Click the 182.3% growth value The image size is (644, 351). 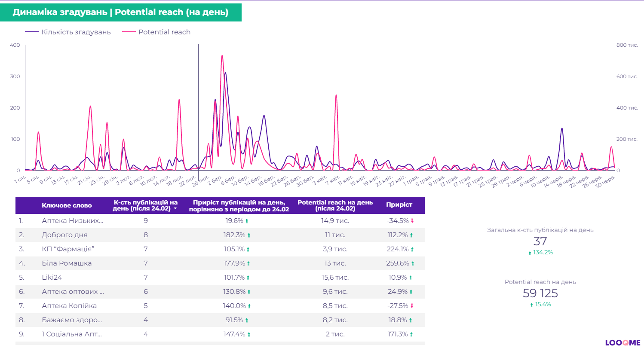pyautogui.click(x=234, y=235)
